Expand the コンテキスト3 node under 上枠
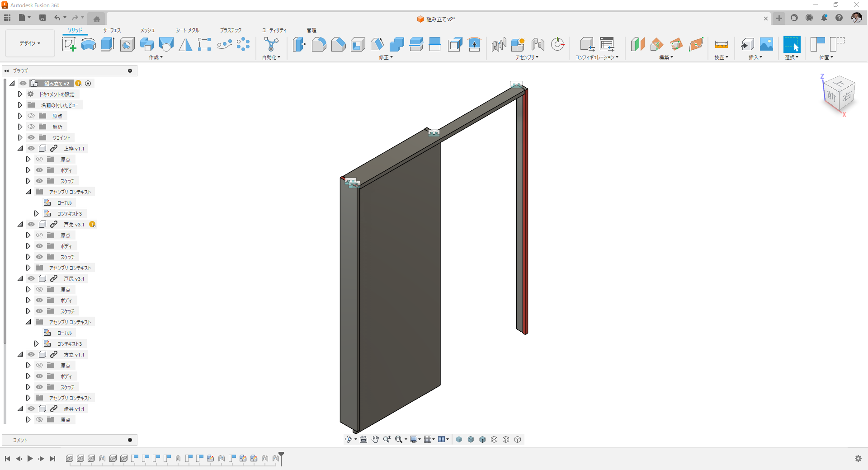The width and height of the screenshot is (868, 470). (36, 213)
